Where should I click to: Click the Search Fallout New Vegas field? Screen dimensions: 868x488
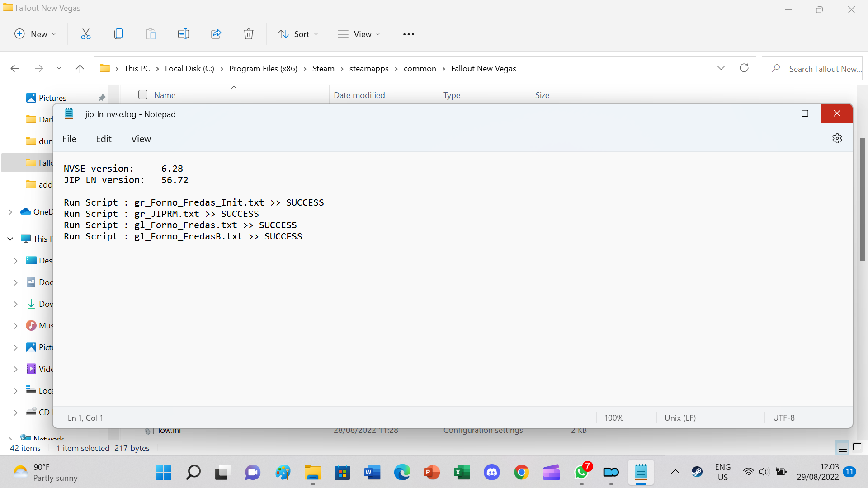(x=812, y=69)
